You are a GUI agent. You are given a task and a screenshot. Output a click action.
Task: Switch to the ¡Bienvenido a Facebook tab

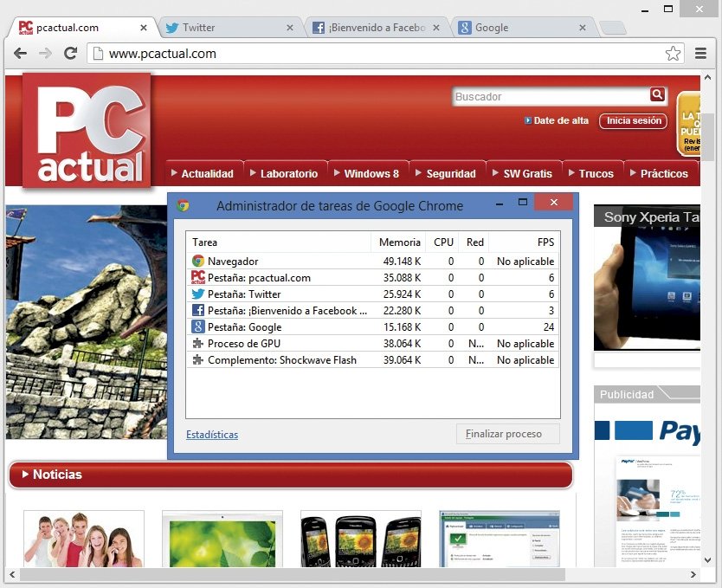coord(377,28)
